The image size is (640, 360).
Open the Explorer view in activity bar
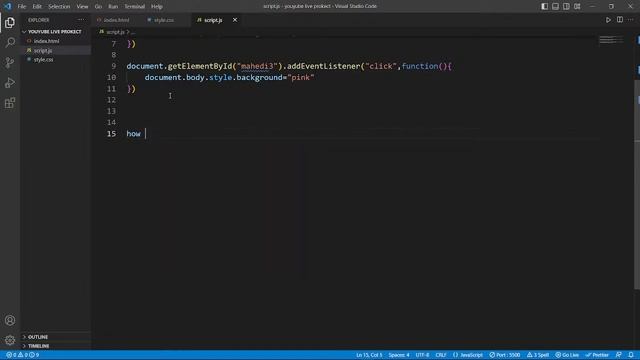tap(10, 22)
